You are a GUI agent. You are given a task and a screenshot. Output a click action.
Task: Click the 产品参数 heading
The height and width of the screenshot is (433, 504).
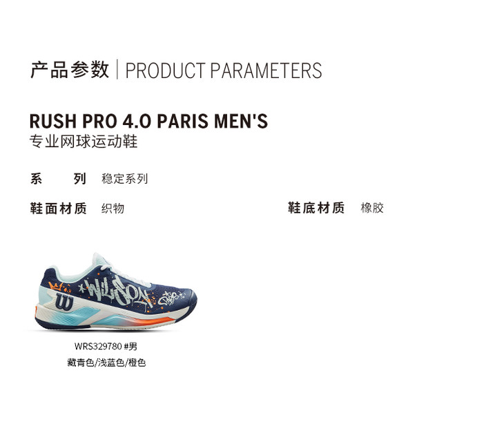point(70,70)
